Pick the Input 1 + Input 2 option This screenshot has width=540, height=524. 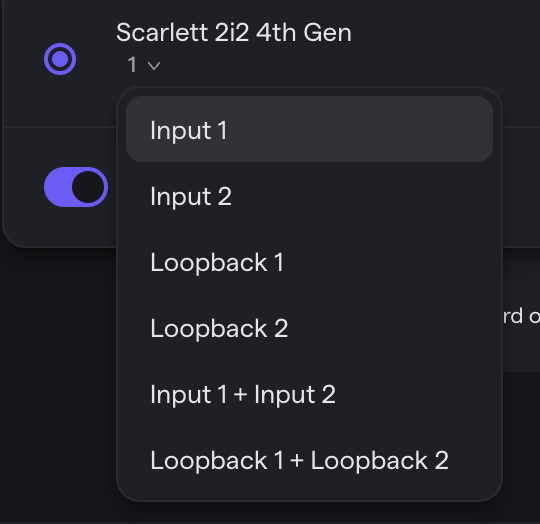[309, 395]
